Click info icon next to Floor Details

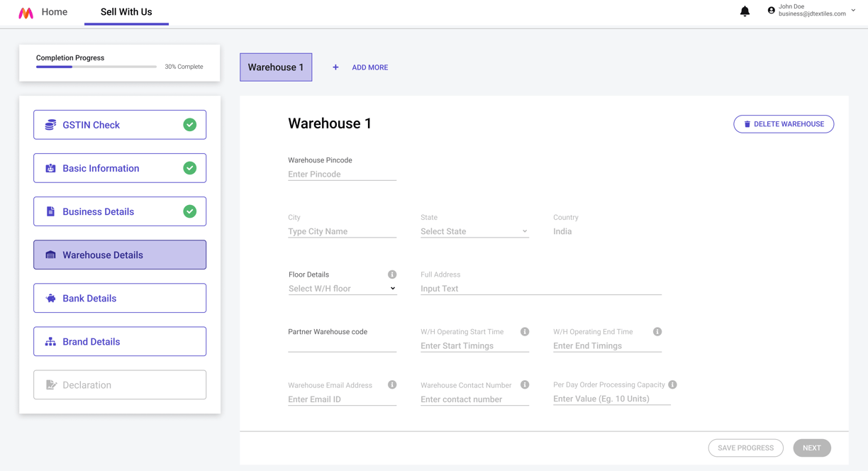(x=392, y=275)
